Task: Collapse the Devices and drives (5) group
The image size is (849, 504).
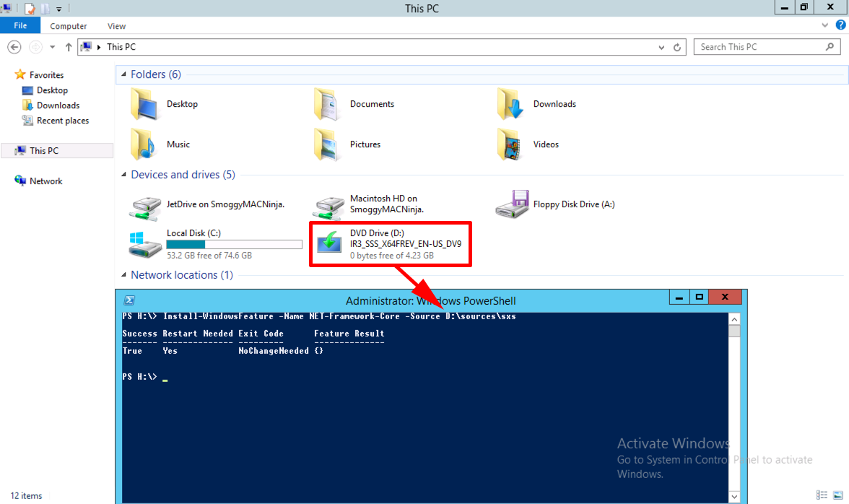Action: pos(123,174)
